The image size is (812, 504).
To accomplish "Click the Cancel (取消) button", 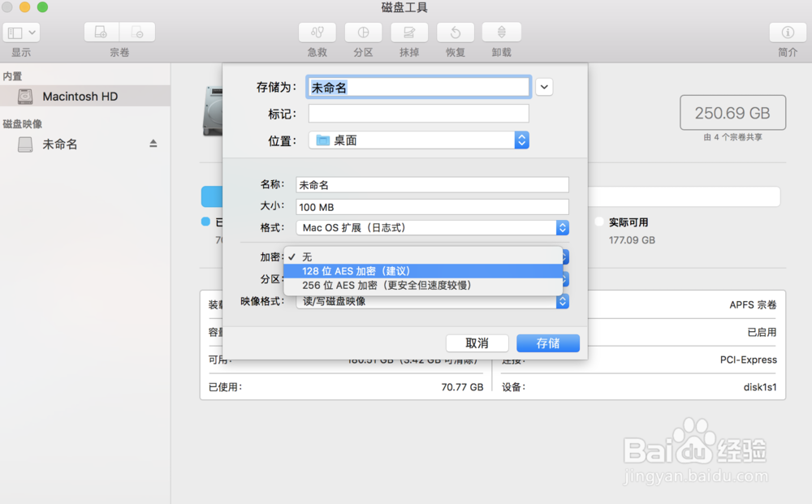I will tap(477, 343).
